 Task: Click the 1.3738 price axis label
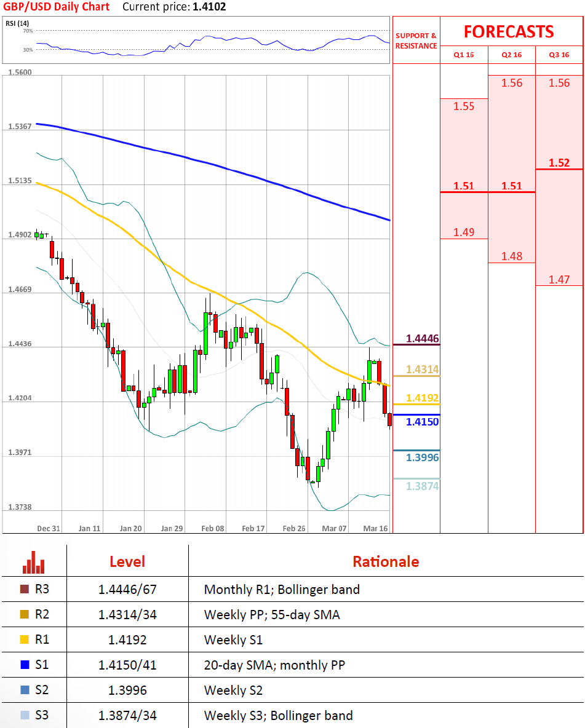click(20, 507)
